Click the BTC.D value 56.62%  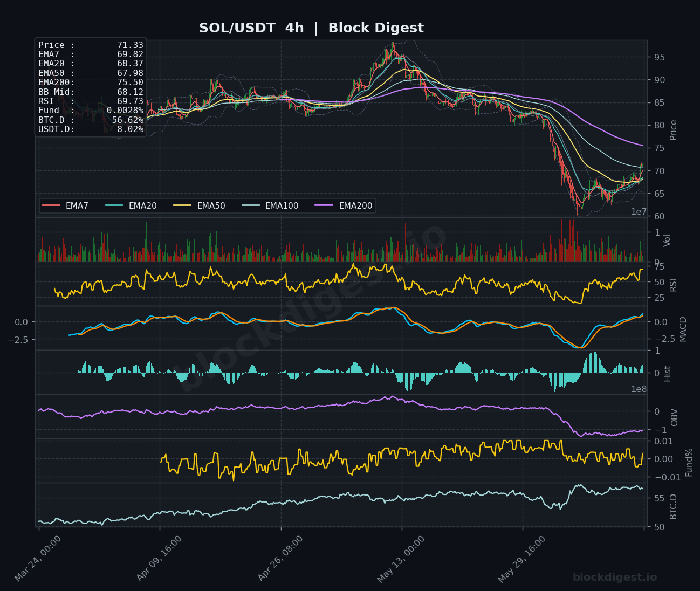click(128, 120)
